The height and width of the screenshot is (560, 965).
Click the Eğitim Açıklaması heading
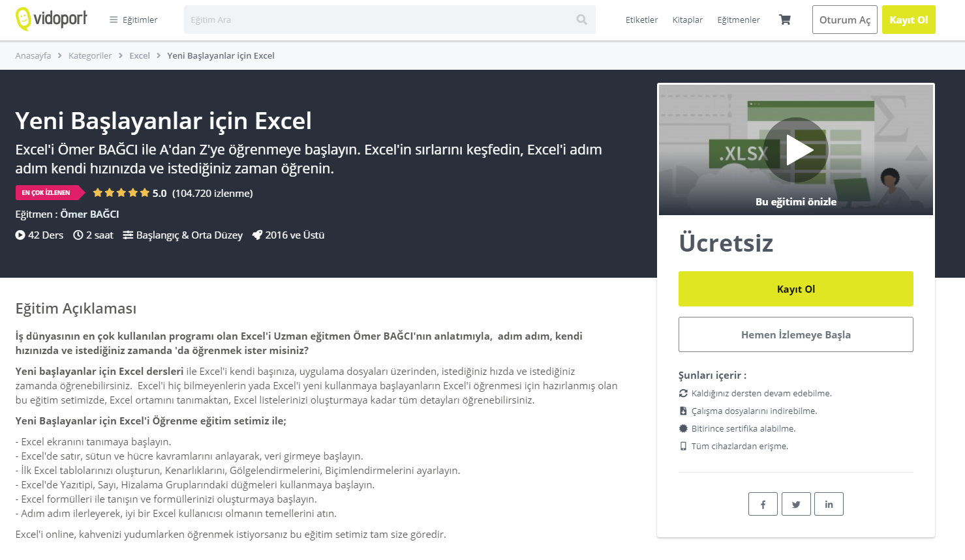pyautogui.click(x=76, y=308)
